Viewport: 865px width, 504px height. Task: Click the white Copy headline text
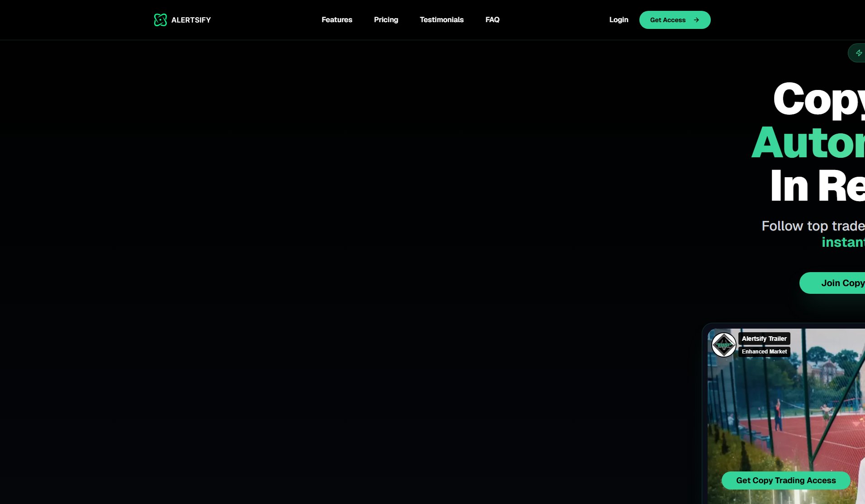pos(818,99)
